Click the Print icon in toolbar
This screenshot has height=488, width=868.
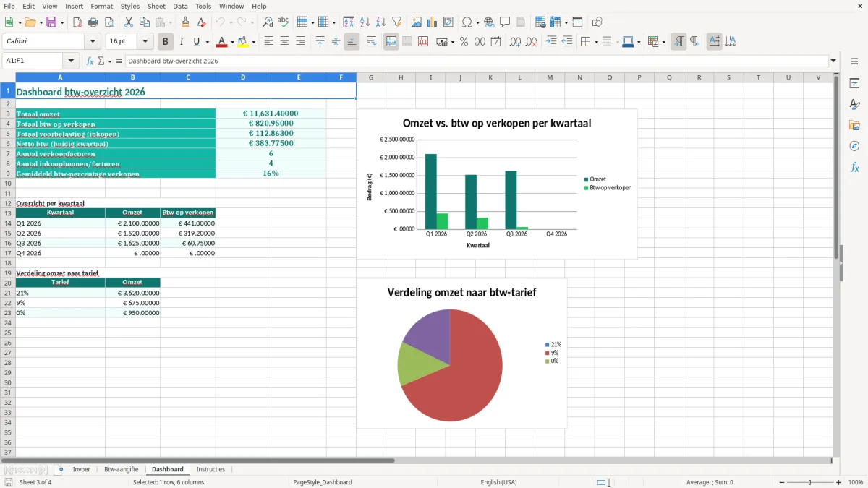click(93, 22)
